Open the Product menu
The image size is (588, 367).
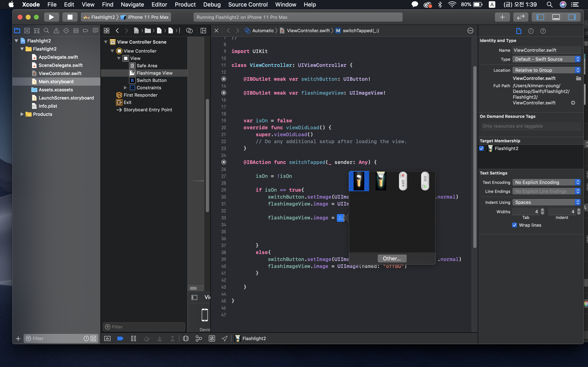click(x=185, y=4)
